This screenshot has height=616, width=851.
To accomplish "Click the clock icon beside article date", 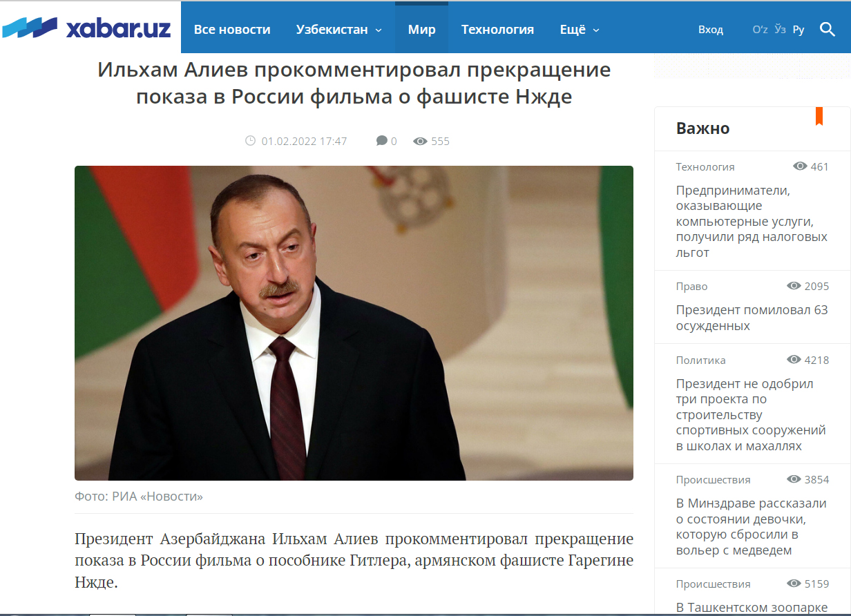I will [251, 141].
